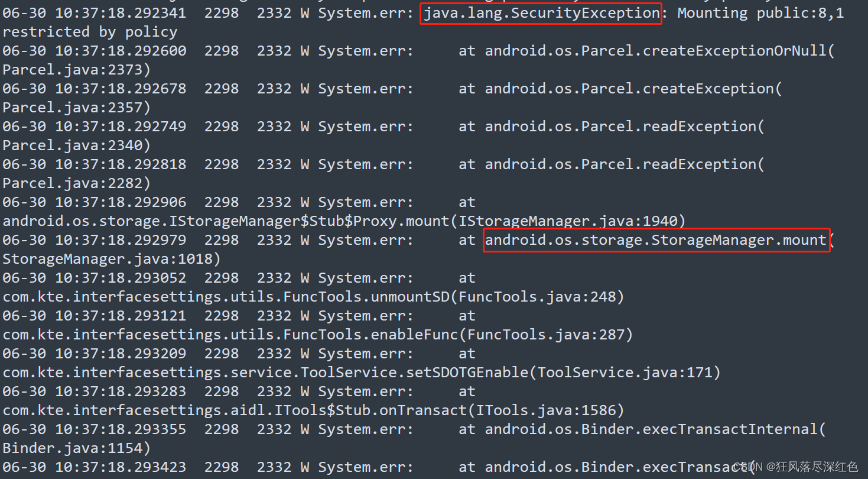Screen dimensions: 868x479
Task: Select the text 'restricted by policy'
Action: (x=90, y=32)
